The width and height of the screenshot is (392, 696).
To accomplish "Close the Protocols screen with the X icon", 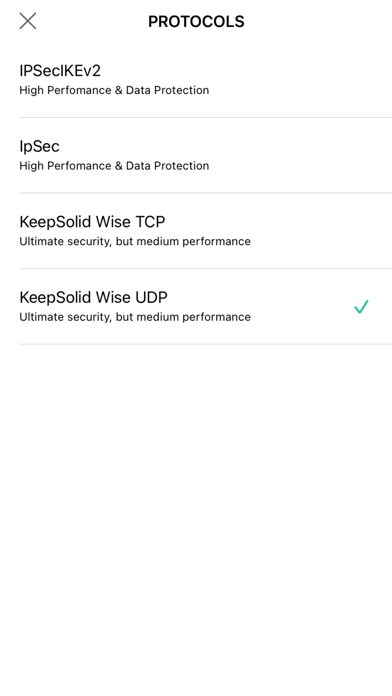I will point(28,21).
